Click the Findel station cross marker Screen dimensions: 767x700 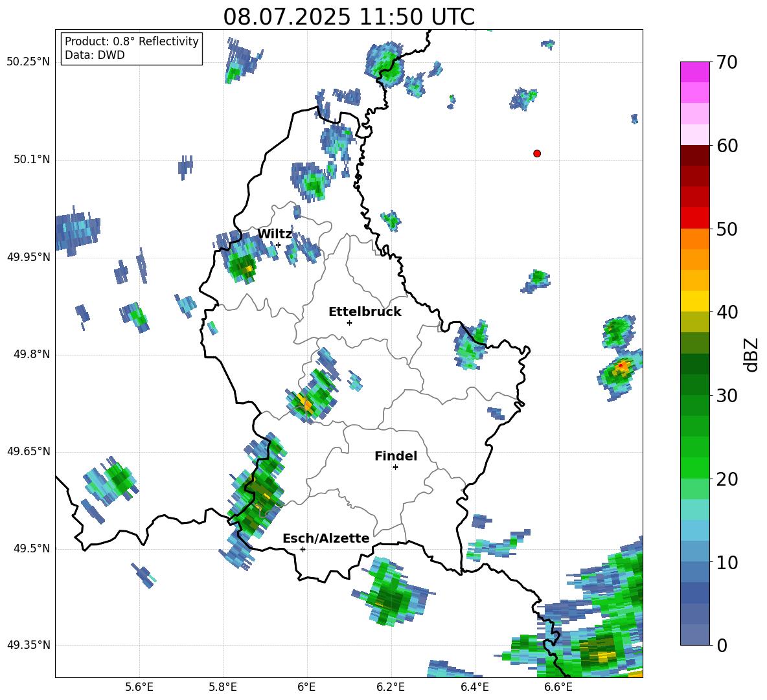[395, 468]
